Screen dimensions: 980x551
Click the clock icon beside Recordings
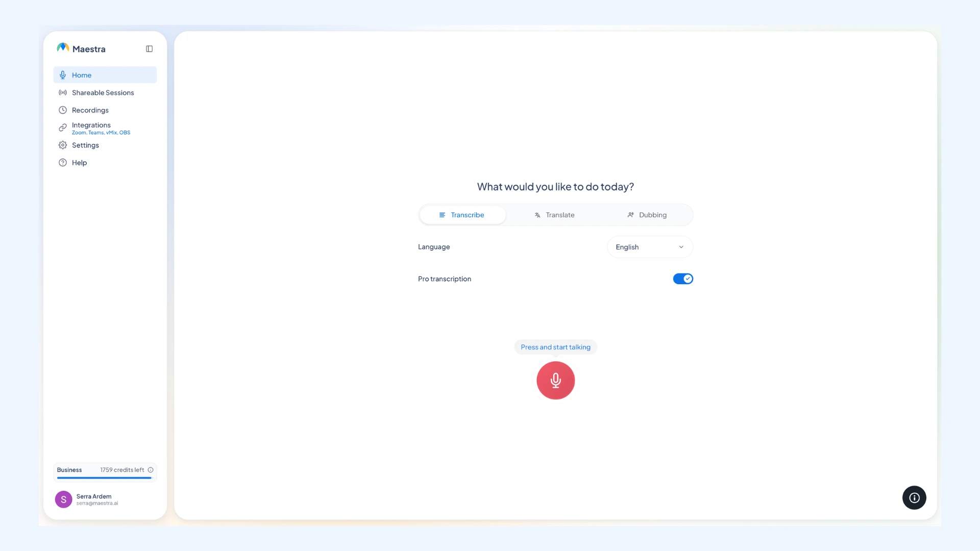[x=63, y=110]
